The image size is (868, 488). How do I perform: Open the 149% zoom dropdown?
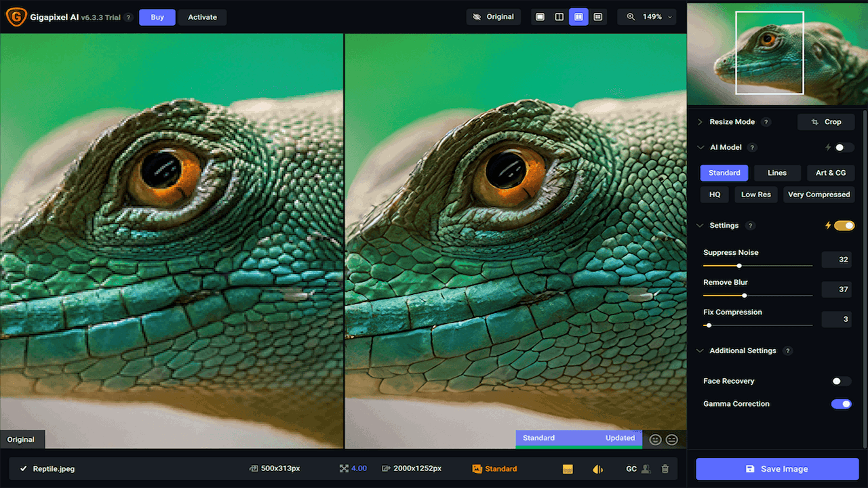pyautogui.click(x=647, y=17)
